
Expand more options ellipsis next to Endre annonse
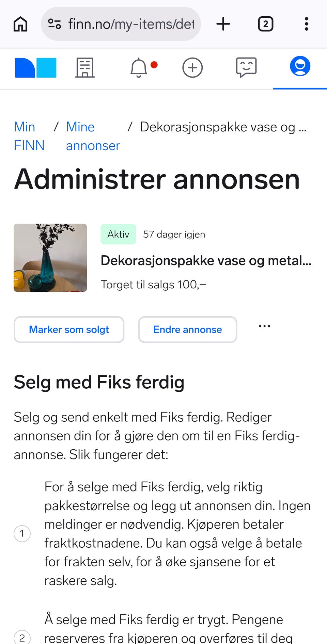pos(264,326)
